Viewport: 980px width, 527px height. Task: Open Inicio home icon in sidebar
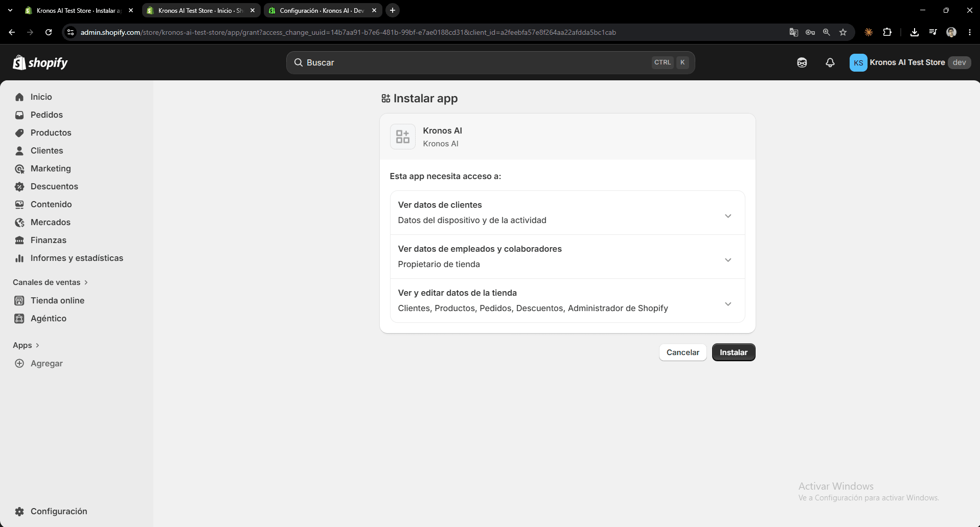19,97
